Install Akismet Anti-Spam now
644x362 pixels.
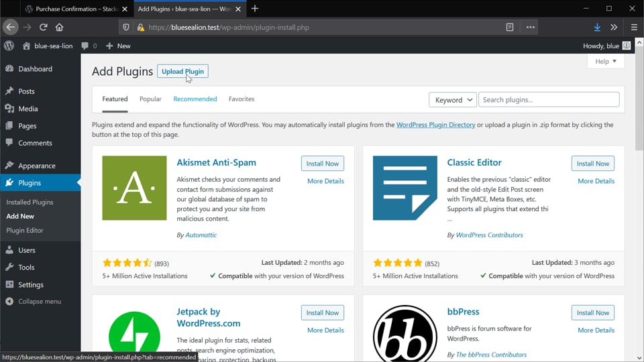click(x=323, y=164)
